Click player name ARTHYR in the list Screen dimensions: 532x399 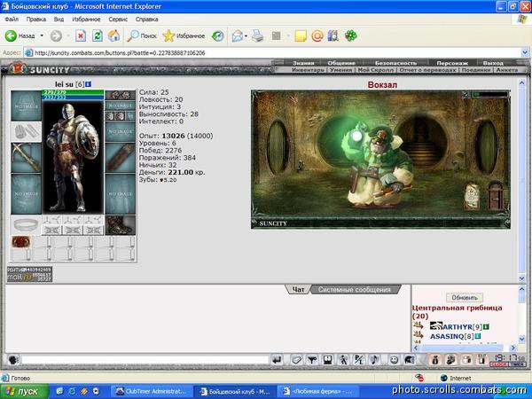(457, 326)
